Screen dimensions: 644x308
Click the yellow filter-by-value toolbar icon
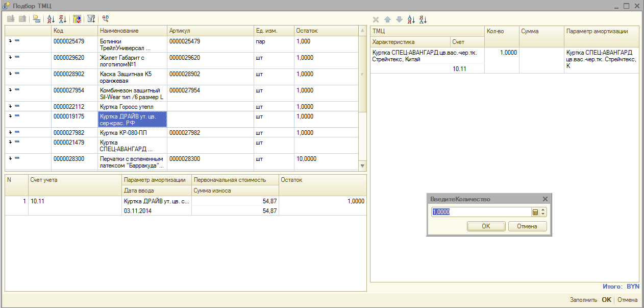(x=77, y=19)
